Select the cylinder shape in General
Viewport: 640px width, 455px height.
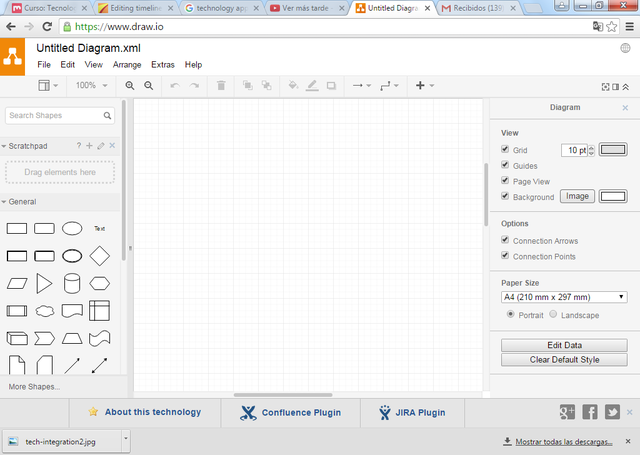pos(72,284)
